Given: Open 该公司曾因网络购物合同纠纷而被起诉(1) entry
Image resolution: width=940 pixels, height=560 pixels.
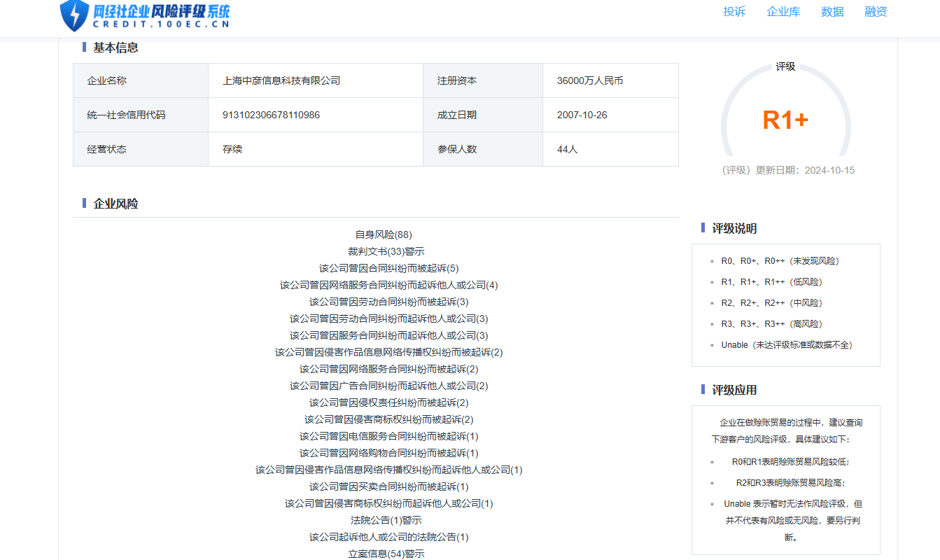Looking at the screenshot, I should pos(388,453).
